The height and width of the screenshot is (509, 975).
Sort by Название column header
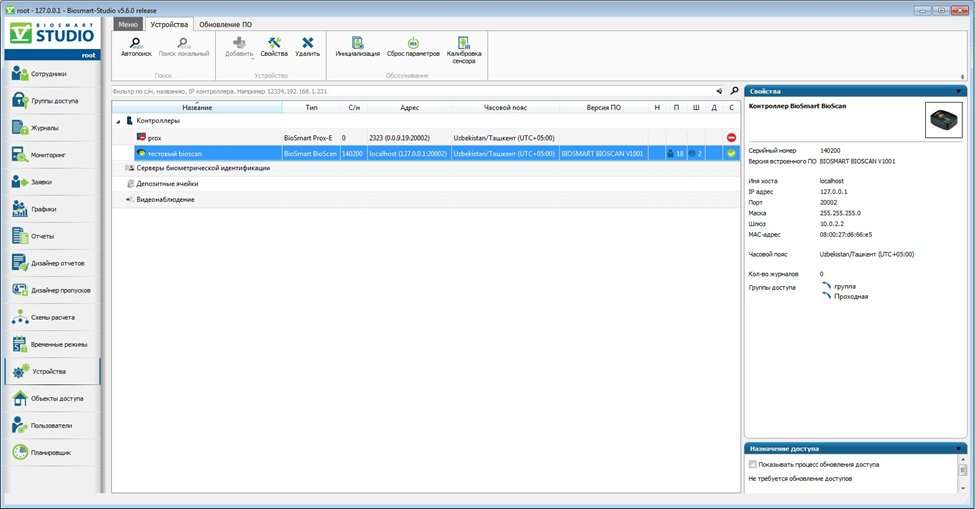197,108
